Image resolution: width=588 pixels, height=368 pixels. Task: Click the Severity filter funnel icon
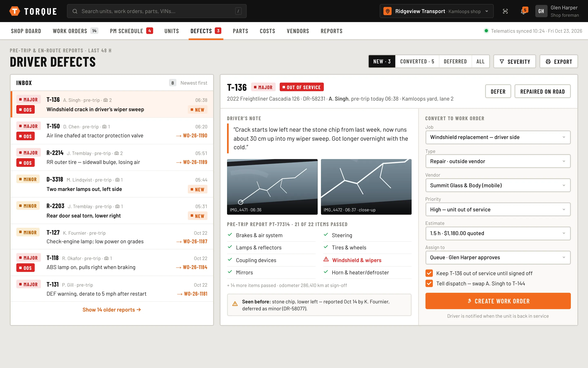[501, 62]
